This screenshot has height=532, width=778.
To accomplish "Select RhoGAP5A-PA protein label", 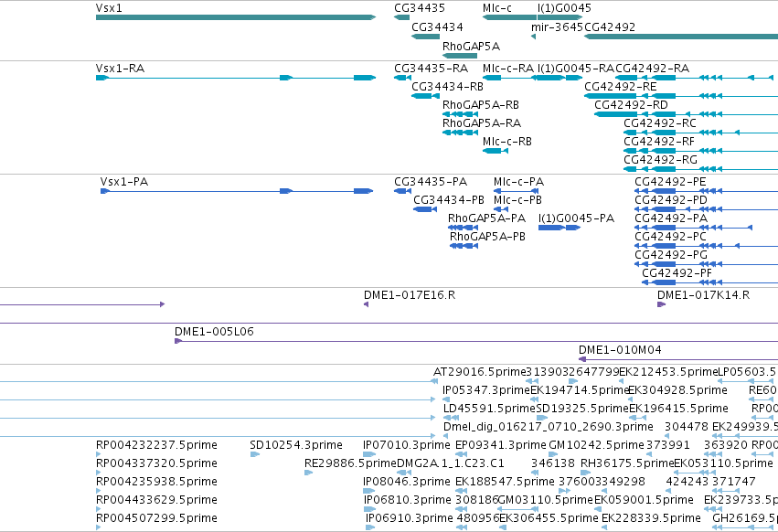I will (x=486, y=218).
